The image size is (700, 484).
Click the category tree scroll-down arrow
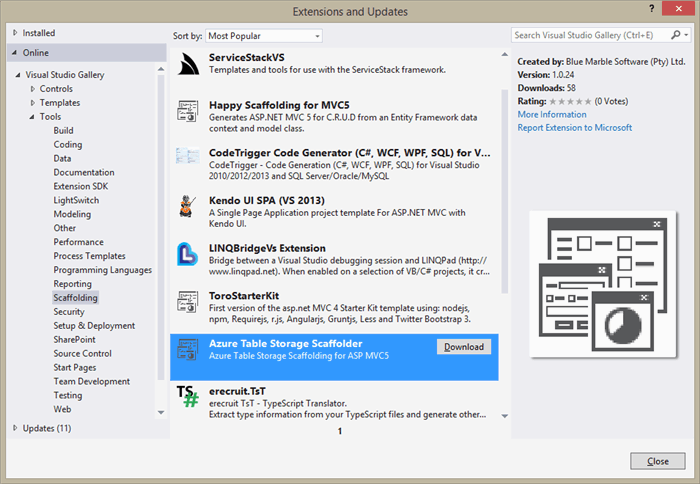(161, 413)
